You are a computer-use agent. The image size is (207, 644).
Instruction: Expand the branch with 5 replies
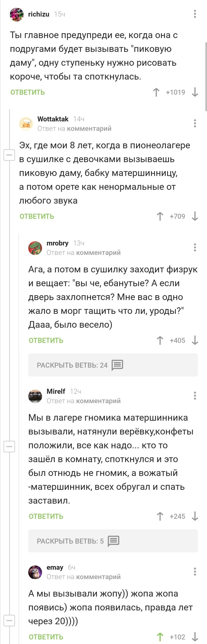pos(71,541)
